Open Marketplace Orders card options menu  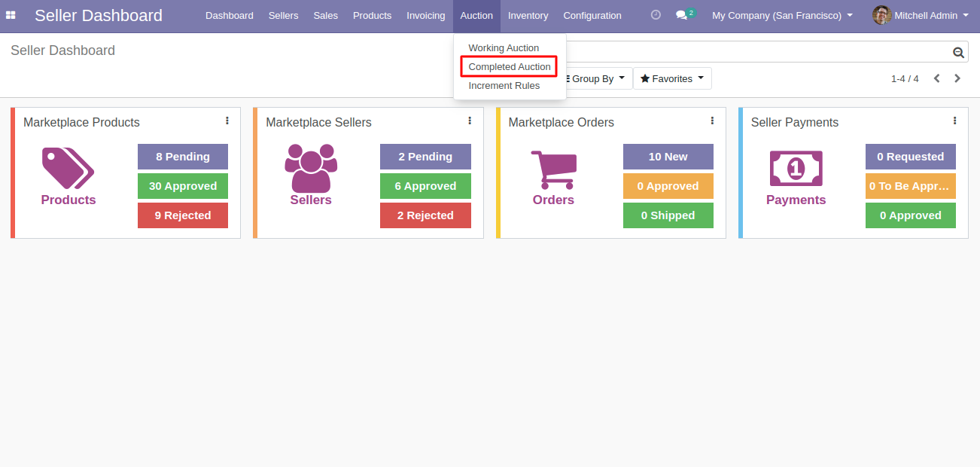pyautogui.click(x=712, y=121)
